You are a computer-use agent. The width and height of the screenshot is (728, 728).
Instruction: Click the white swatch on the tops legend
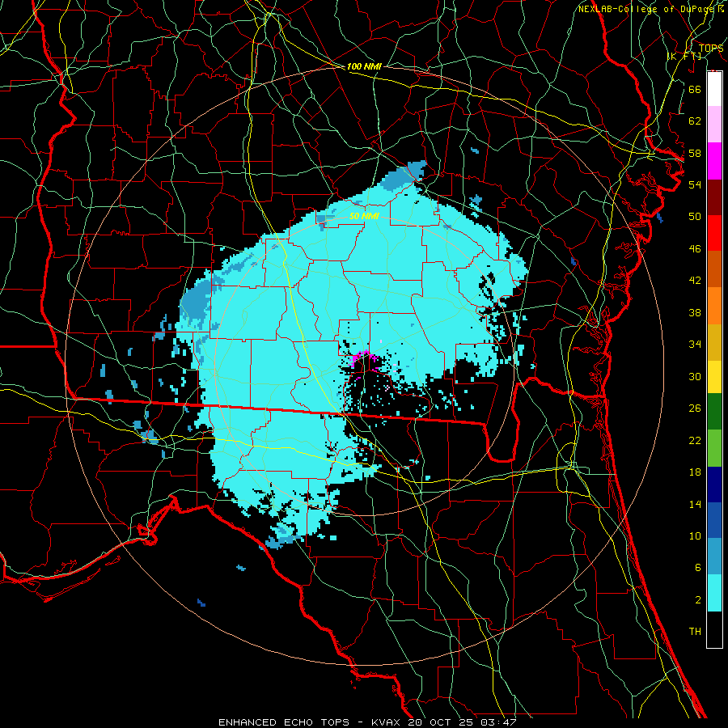pyautogui.click(x=714, y=89)
